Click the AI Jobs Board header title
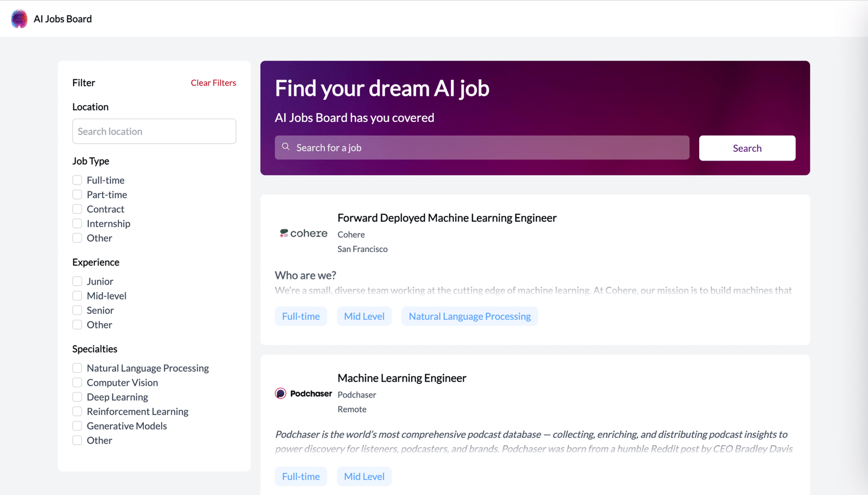The image size is (868, 495). [x=62, y=19]
